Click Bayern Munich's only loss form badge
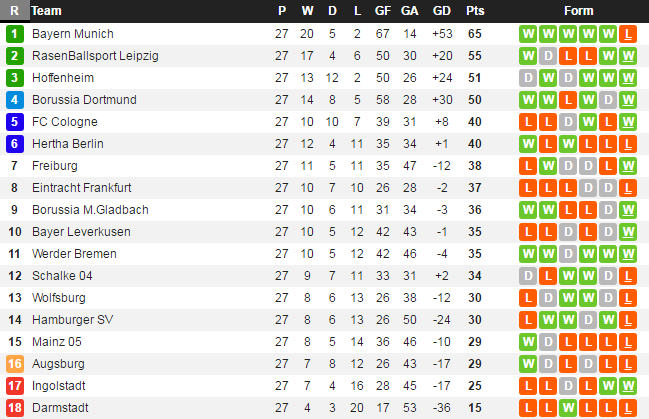This screenshot has width=649, height=419. (x=628, y=34)
